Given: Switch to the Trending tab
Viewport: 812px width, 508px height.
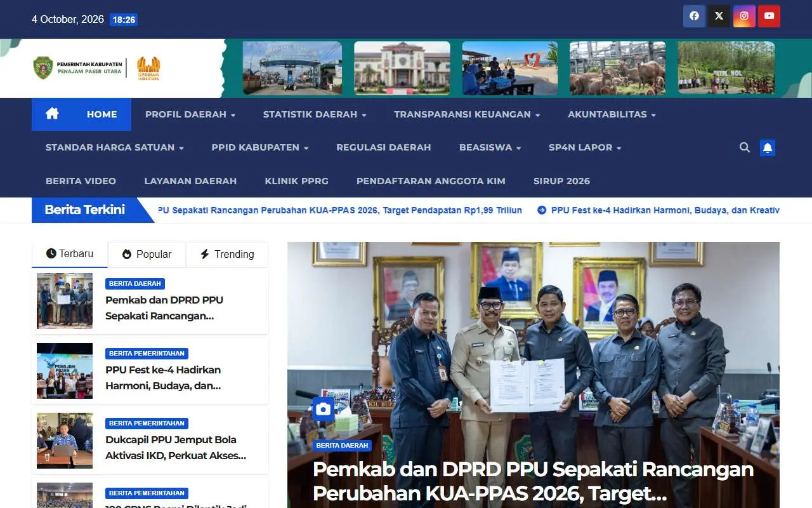Looking at the screenshot, I should (x=227, y=254).
